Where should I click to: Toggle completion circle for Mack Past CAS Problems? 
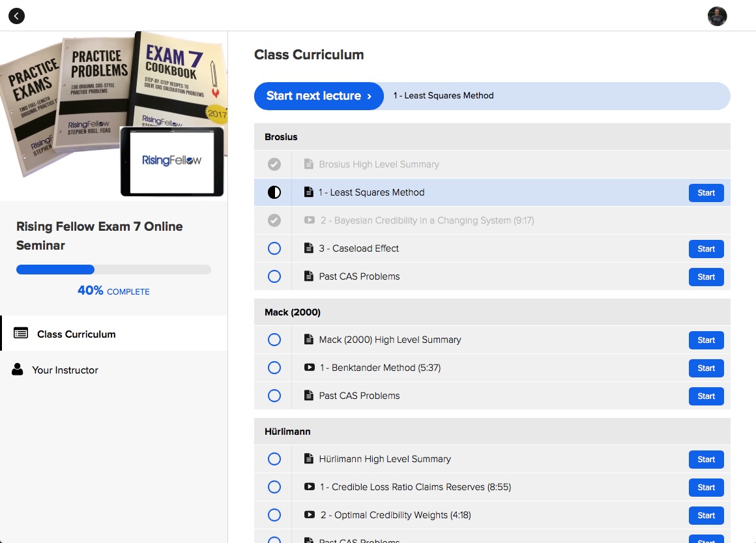(274, 396)
